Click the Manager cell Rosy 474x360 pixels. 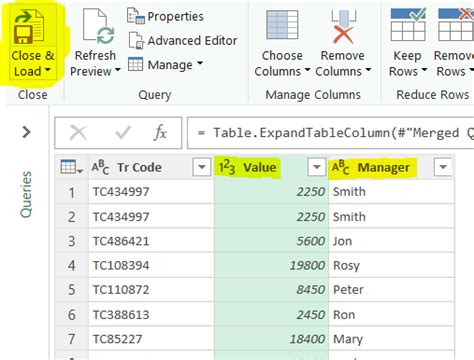391,265
